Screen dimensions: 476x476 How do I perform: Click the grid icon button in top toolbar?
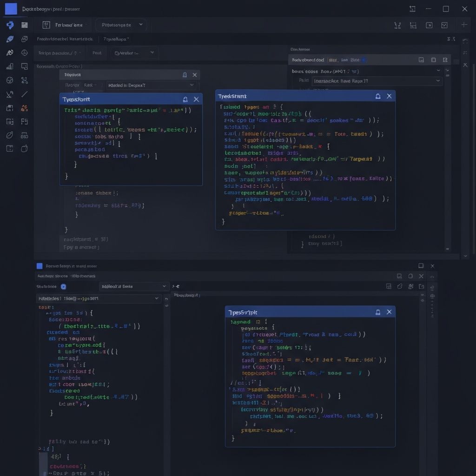46,25
